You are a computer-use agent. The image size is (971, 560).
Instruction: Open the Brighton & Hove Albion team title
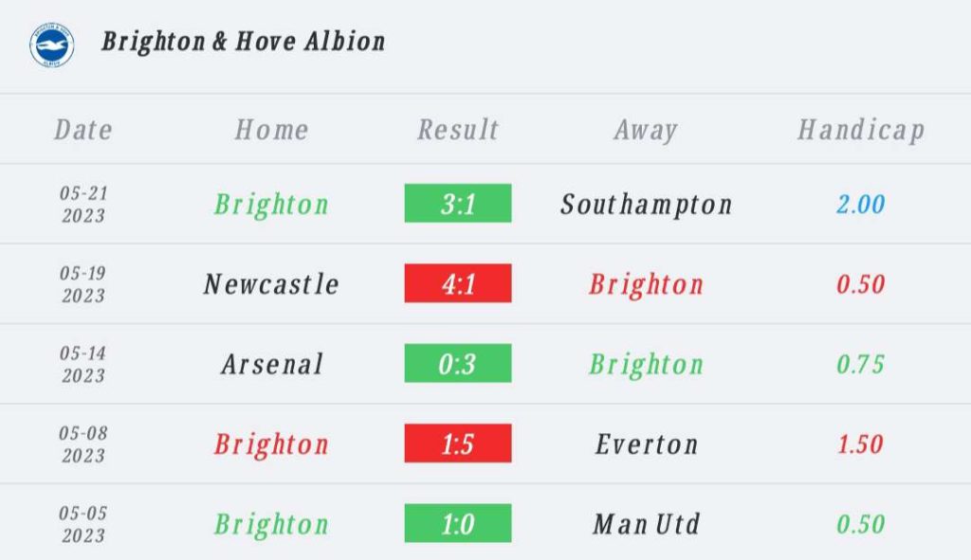tap(243, 42)
